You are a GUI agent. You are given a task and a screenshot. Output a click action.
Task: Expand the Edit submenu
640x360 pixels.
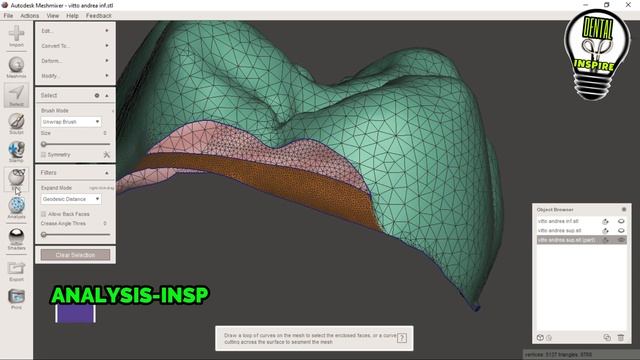click(75, 31)
